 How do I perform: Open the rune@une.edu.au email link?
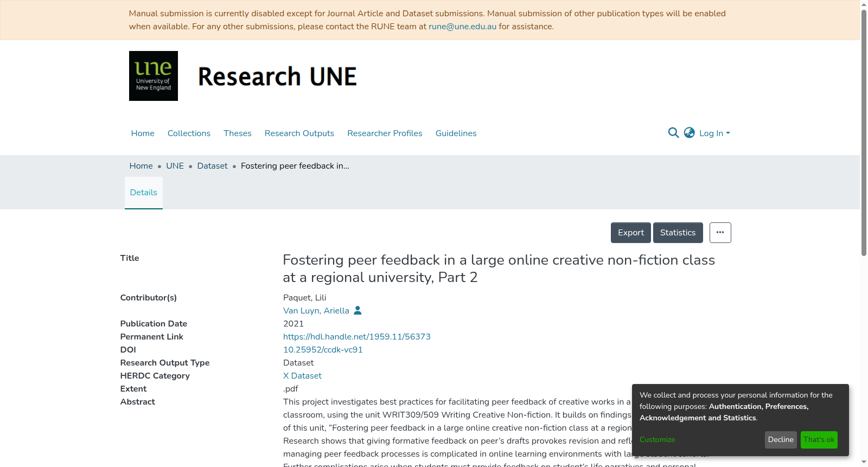pos(462,27)
